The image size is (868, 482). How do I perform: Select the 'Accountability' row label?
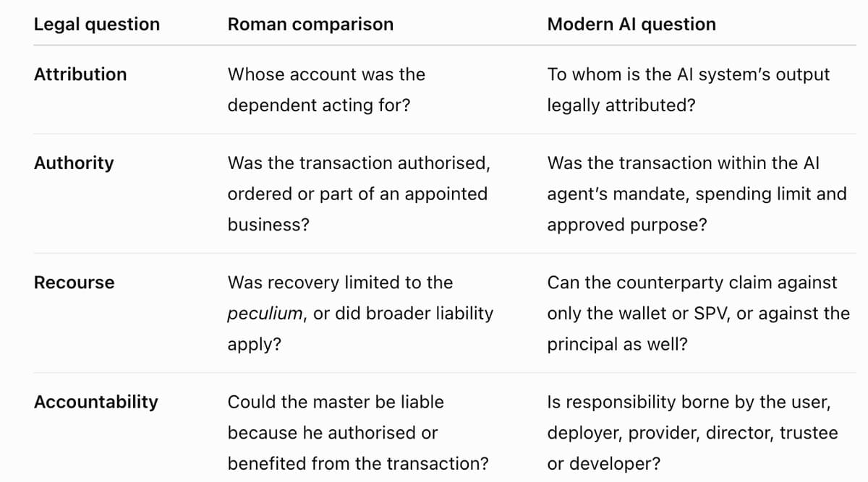[x=96, y=402]
